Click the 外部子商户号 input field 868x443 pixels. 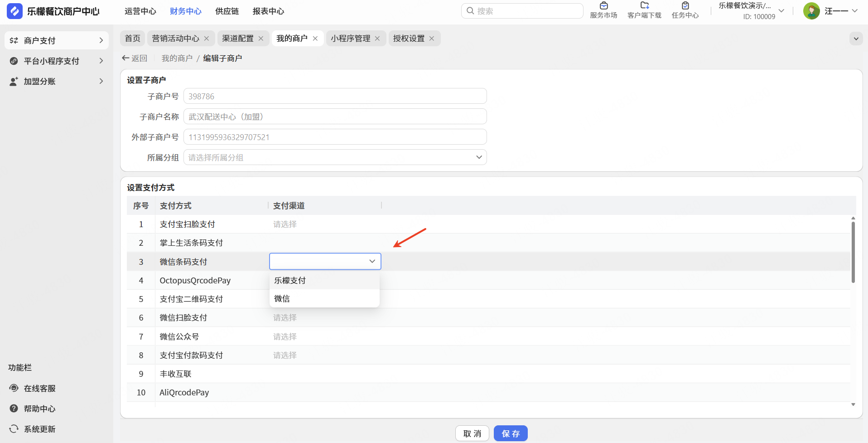(335, 137)
